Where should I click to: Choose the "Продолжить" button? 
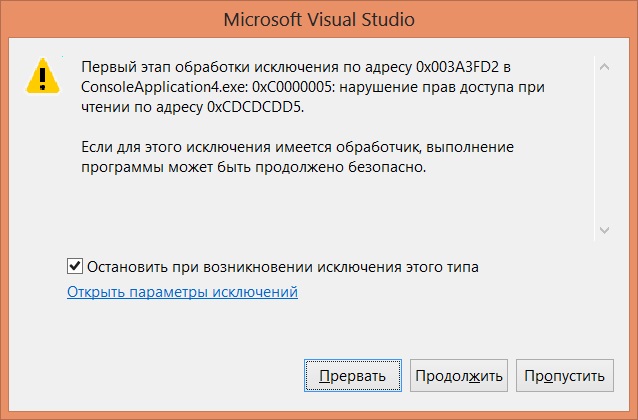coord(459,376)
